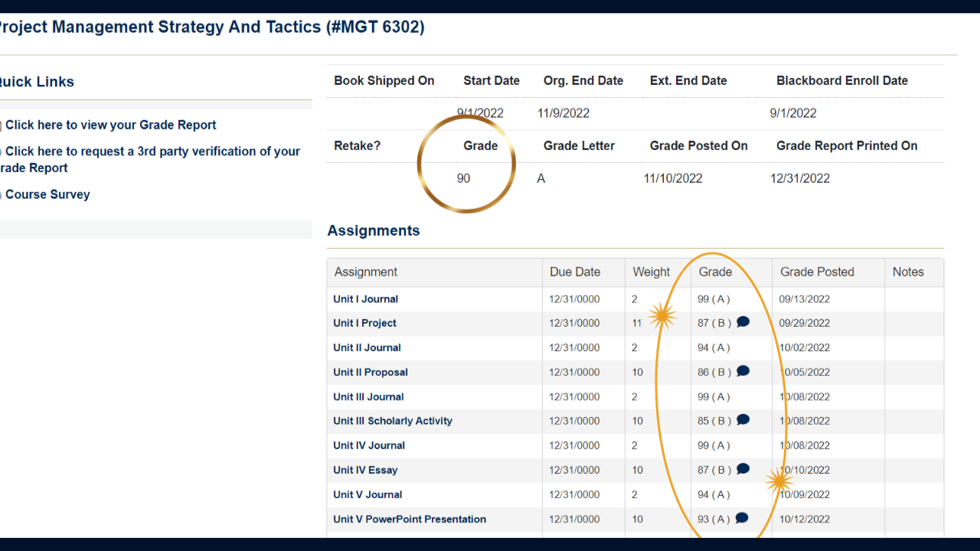Open comment for Unit V PowerPoint Presentation grade
Image resolution: width=980 pixels, height=551 pixels.
(743, 519)
